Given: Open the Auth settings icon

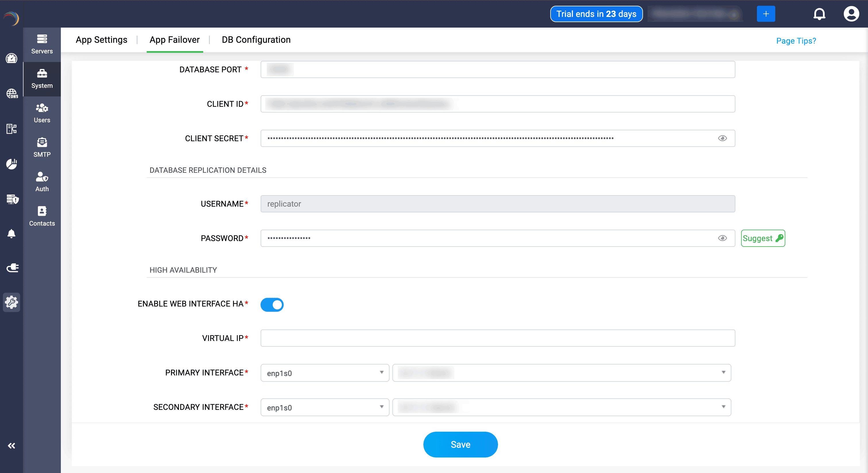Looking at the screenshot, I should pyautogui.click(x=42, y=182).
